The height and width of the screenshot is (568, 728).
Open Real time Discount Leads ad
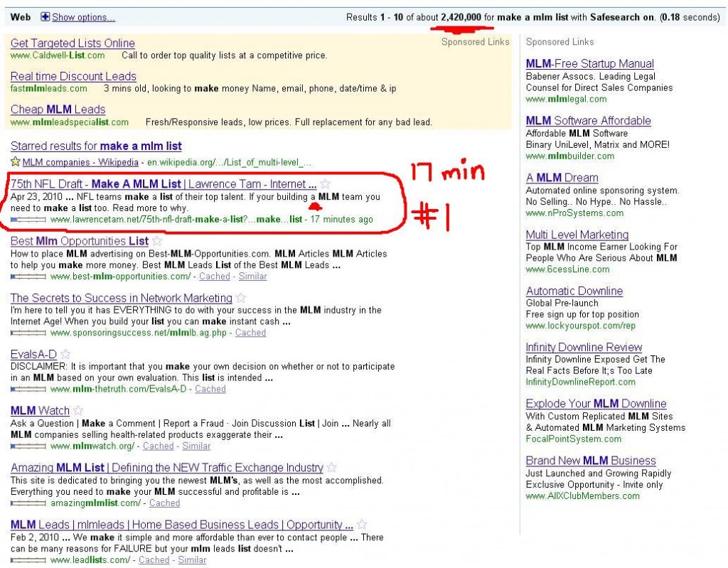73,76
